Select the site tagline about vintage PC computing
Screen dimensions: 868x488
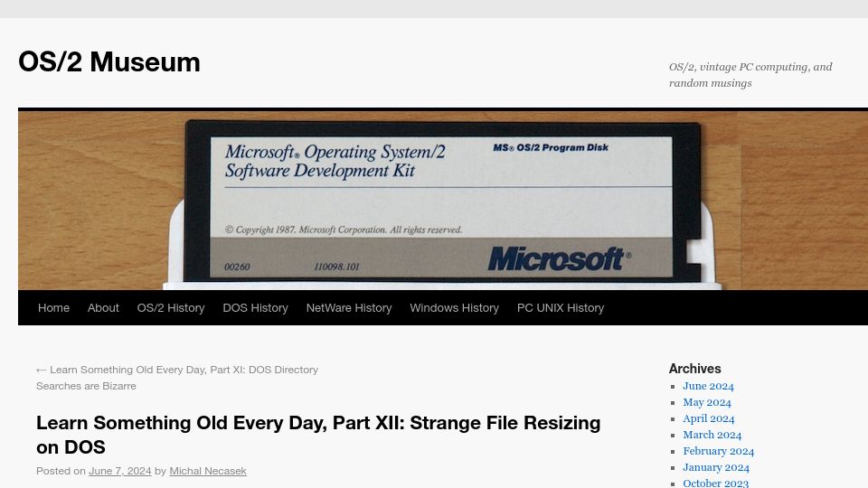click(750, 75)
